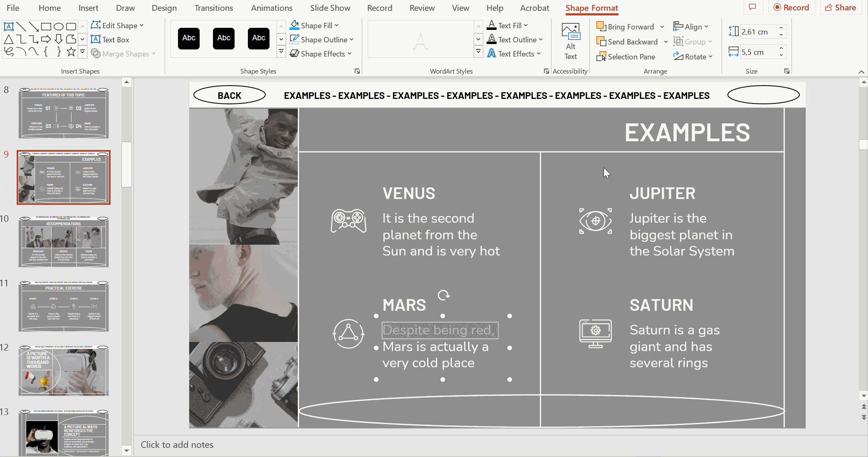The height and width of the screenshot is (457, 868).
Task: Open Format Shape dialog launcher in Shape Styles
Action: click(357, 71)
